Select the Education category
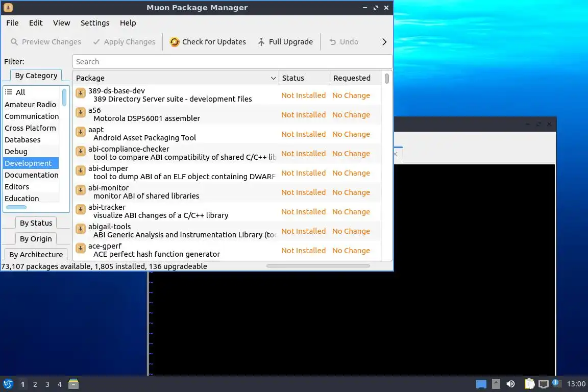The image size is (588, 392). (31, 199)
